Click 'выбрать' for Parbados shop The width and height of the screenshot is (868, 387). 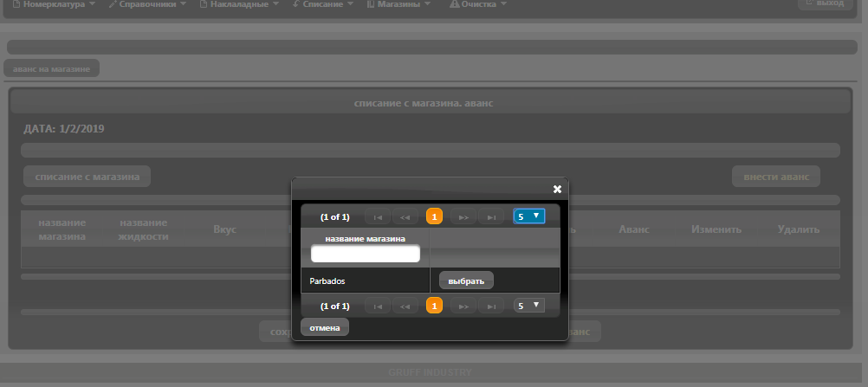click(x=466, y=281)
